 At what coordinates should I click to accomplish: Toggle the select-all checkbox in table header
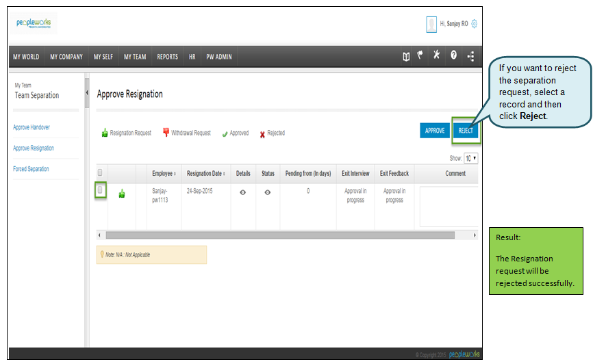[100, 173]
